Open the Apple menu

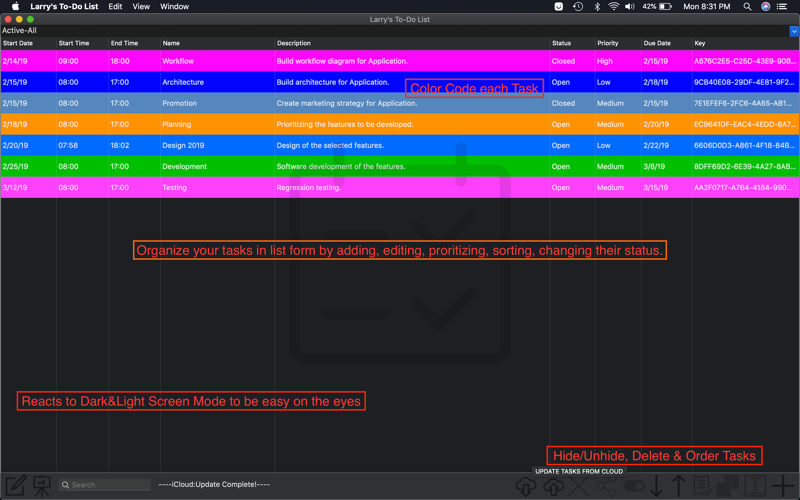[x=15, y=7]
